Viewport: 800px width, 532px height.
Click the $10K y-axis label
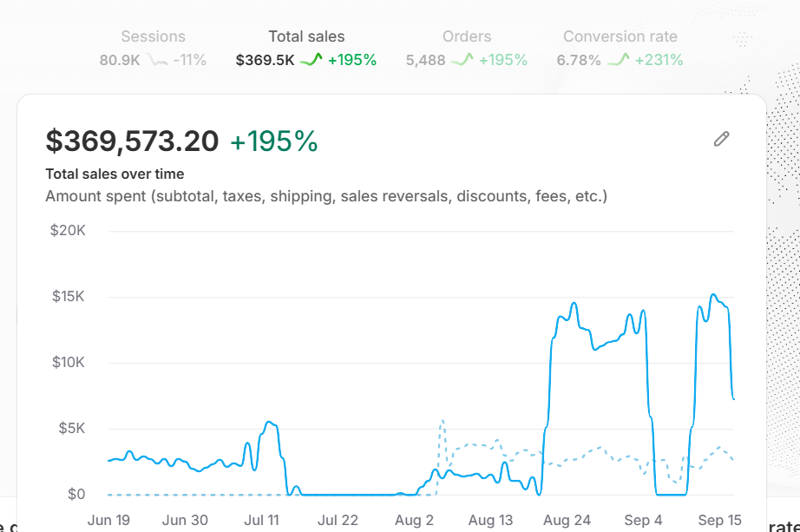click(x=68, y=362)
